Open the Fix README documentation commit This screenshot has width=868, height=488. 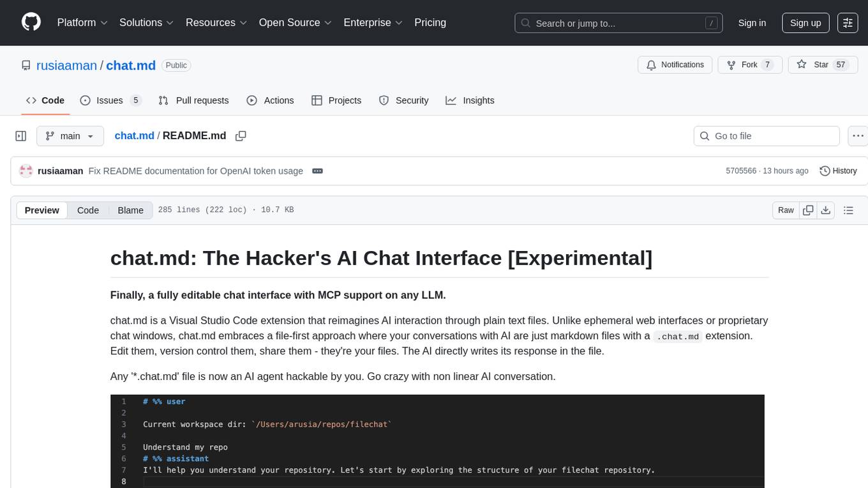pyautogui.click(x=196, y=171)
